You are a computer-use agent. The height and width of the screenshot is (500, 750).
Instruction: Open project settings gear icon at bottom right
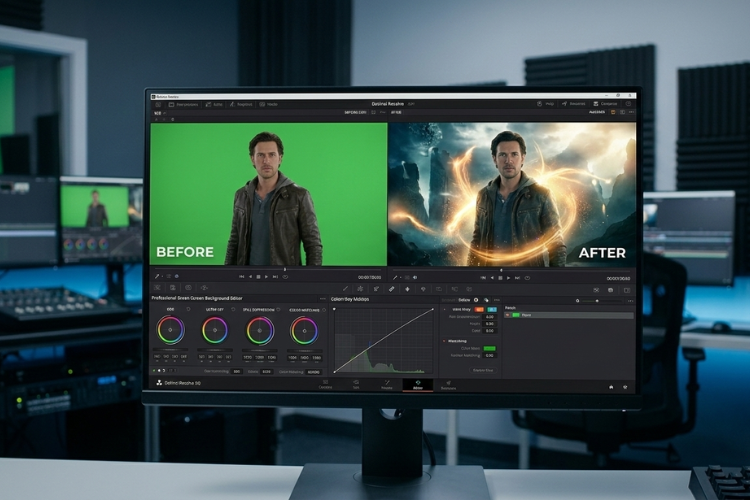(x=628, y=386)
